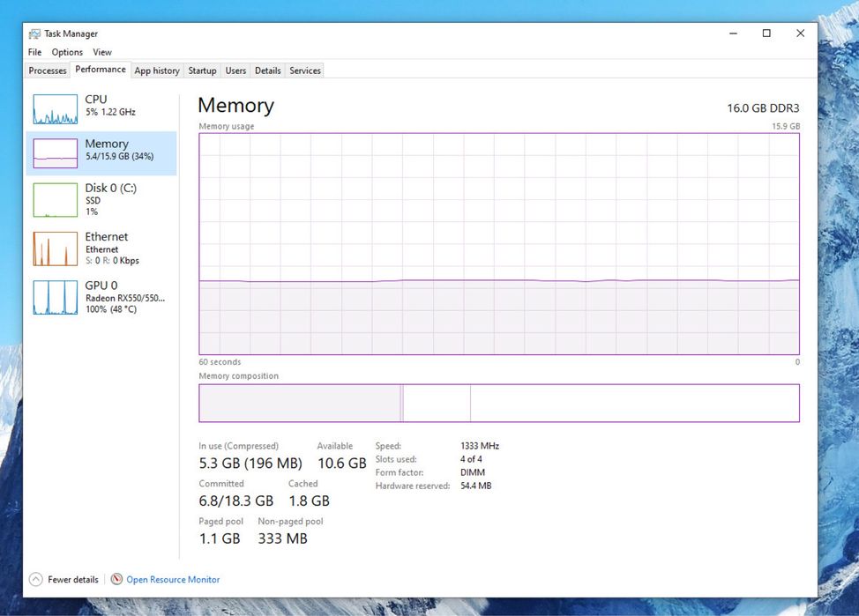Select the Memory mini graph thumbnail
This screenshot has height=616, width=859.
(x=56, y=153)
